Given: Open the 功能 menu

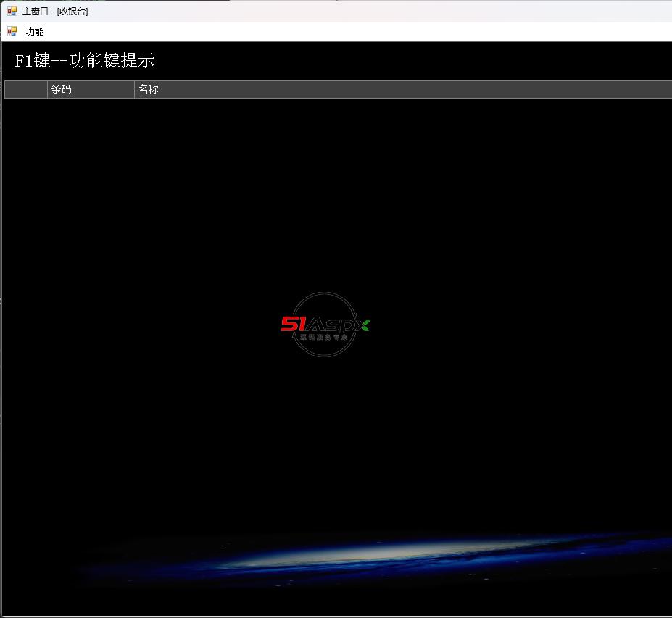Looking at the screenshot, I should point(35,31).
